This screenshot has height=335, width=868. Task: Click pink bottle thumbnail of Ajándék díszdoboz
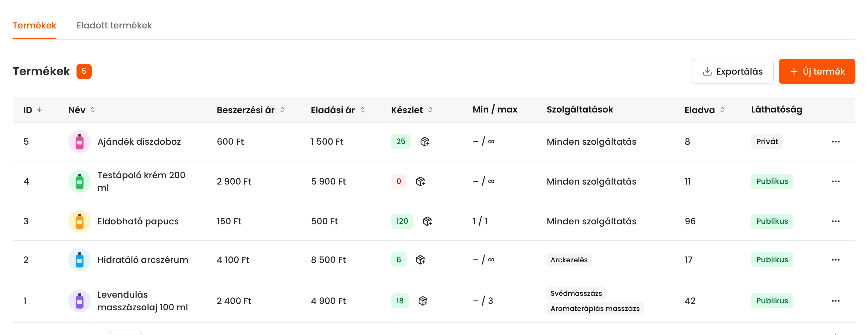click(80, 142)
